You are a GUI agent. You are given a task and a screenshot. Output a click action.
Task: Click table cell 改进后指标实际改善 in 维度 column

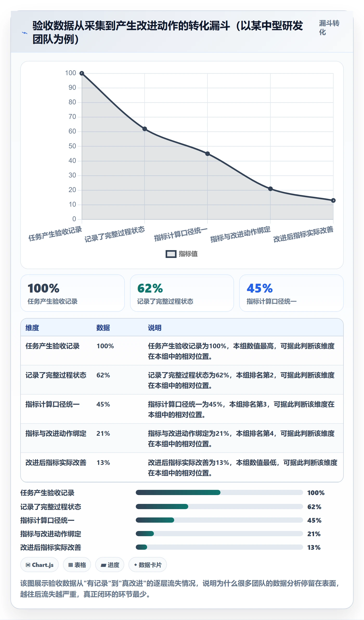56,463
